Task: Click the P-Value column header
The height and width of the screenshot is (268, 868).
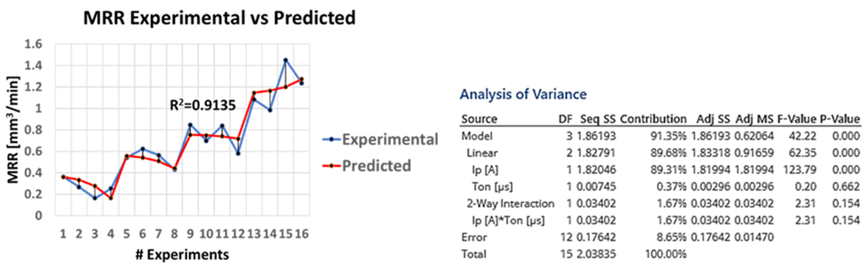Action: [x=839, y=119]
